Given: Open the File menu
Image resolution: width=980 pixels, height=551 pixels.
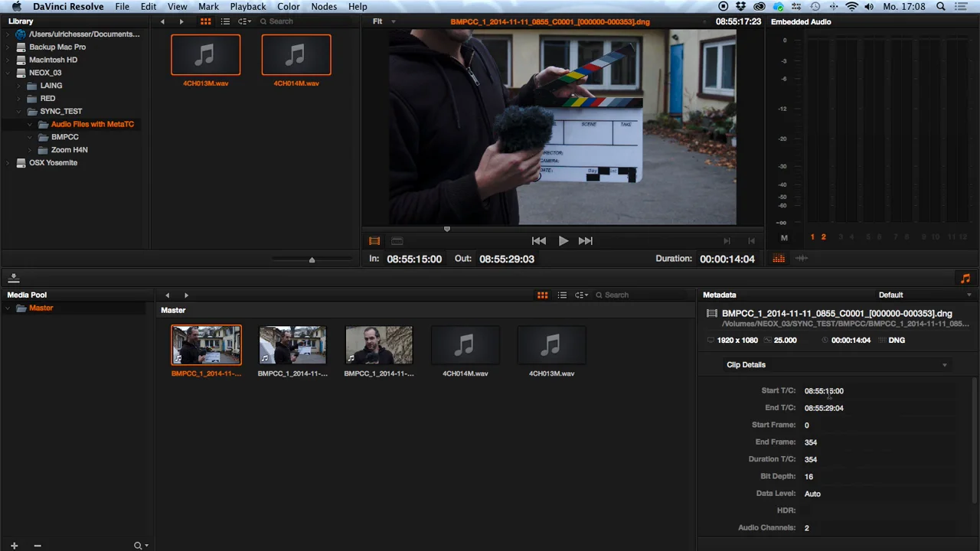Looking at the screenshot, I should coord(122,6).
